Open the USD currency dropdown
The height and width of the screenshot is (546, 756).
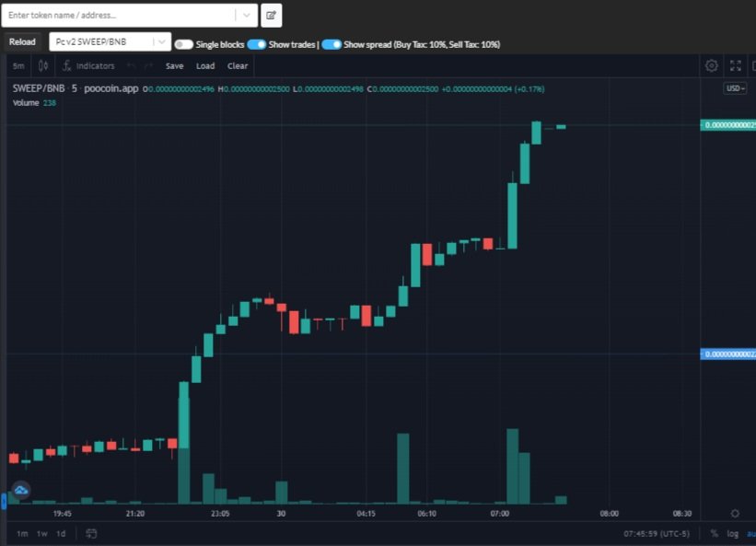[735, 88]
